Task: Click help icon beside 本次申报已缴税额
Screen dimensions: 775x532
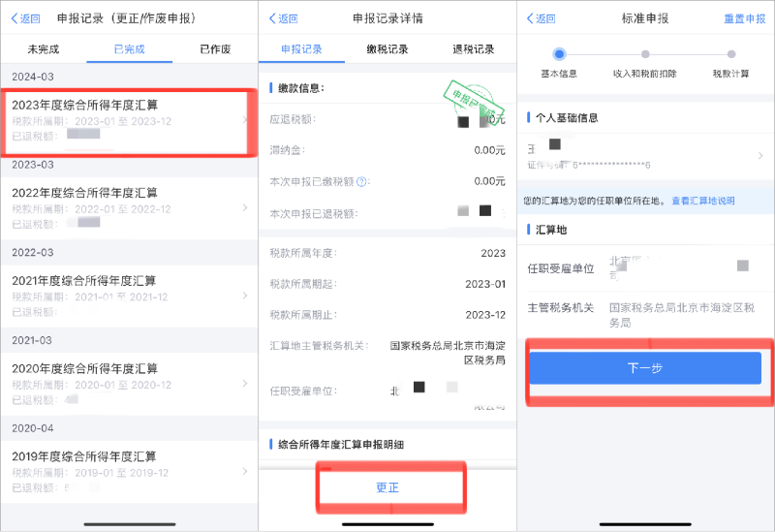Action: (x=362, y=182)
